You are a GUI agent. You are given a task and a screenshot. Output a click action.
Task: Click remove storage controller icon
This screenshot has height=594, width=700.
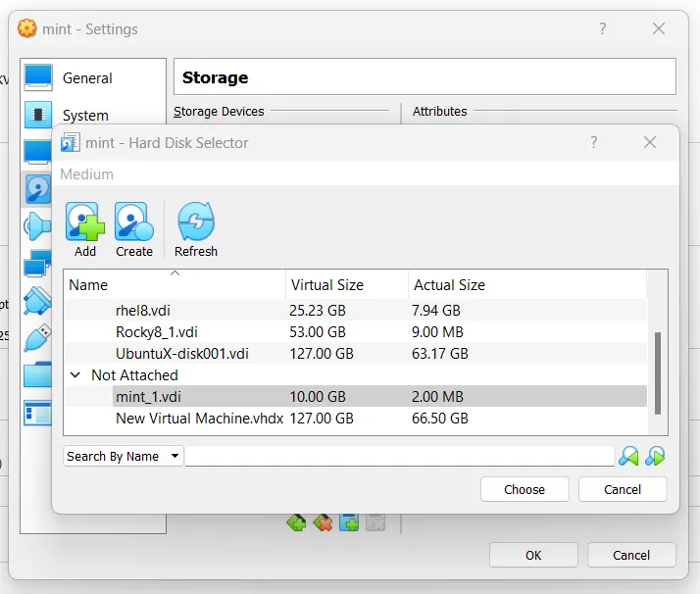[x=323, y=522]
